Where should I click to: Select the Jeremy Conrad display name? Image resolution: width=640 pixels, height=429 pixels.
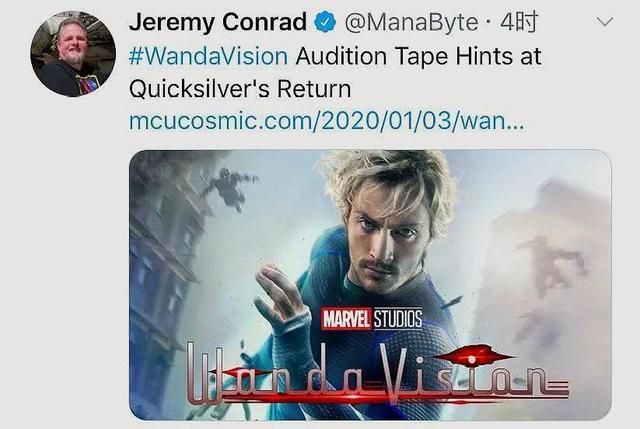coord(218,22)
